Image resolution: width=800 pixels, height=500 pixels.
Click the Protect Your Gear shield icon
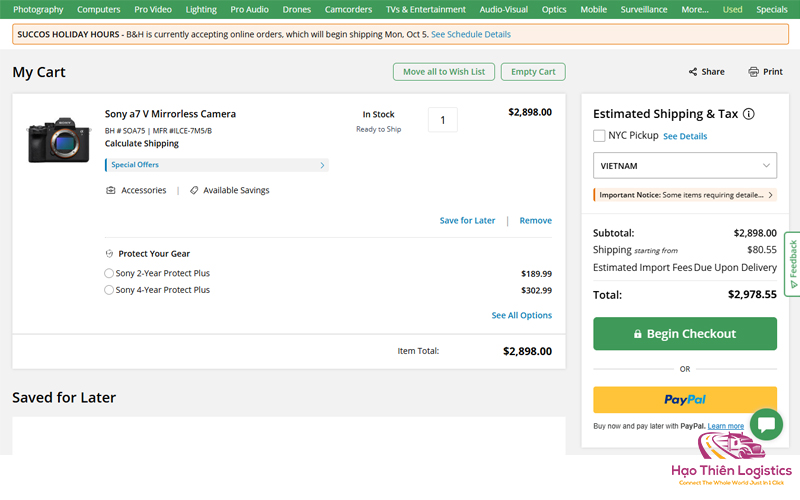(109, 254)
